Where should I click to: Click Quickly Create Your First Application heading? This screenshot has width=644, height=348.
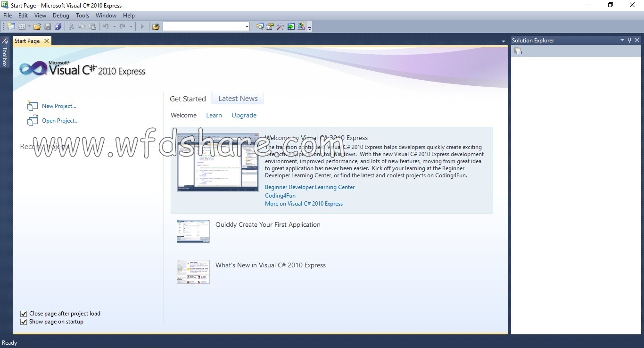tap(268, 224)
